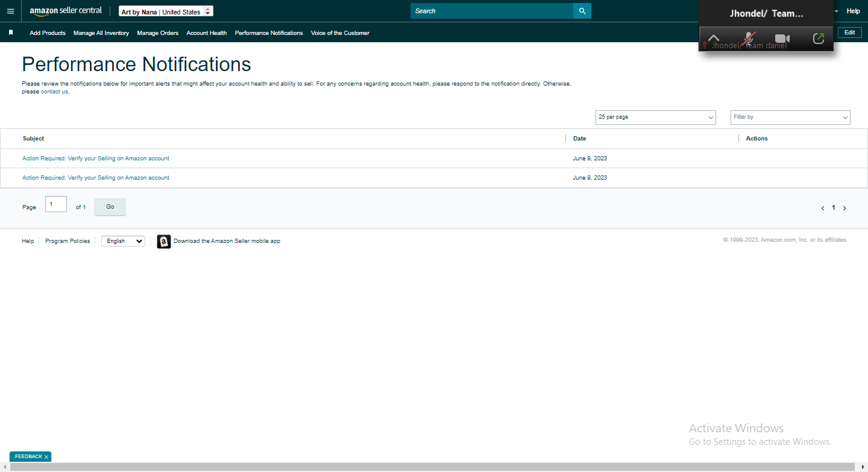Click the Actions column header
Image resolution: width=868 pixels, height=472 pixels.
click(757, 139)
